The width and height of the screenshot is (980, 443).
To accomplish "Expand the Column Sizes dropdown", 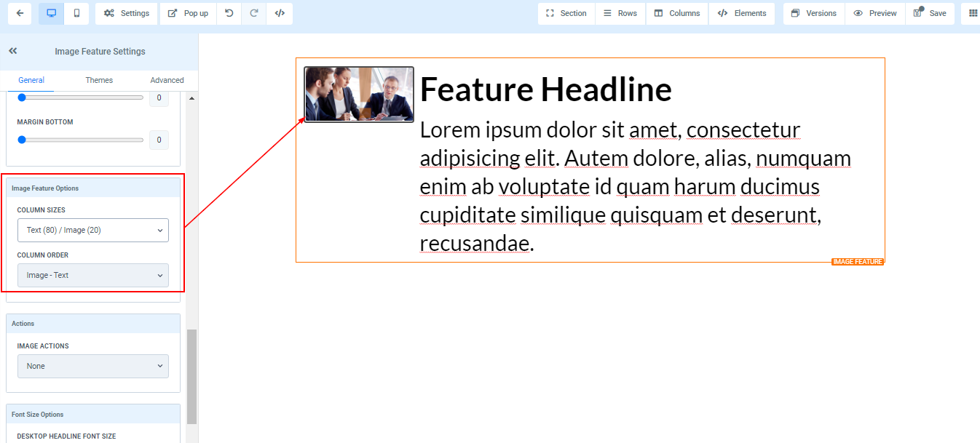I will click(x=93, y=230).
